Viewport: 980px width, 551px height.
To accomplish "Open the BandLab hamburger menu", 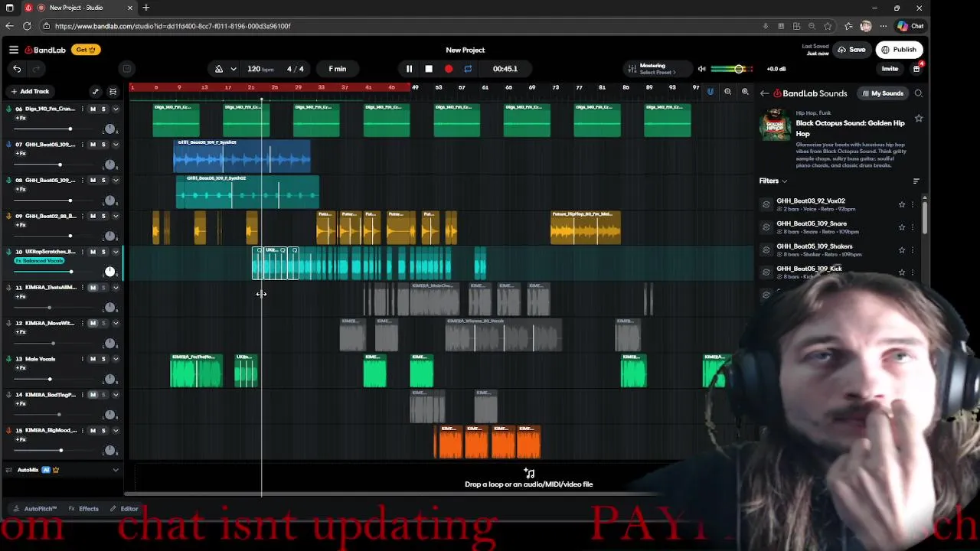I will click(14, 50).
